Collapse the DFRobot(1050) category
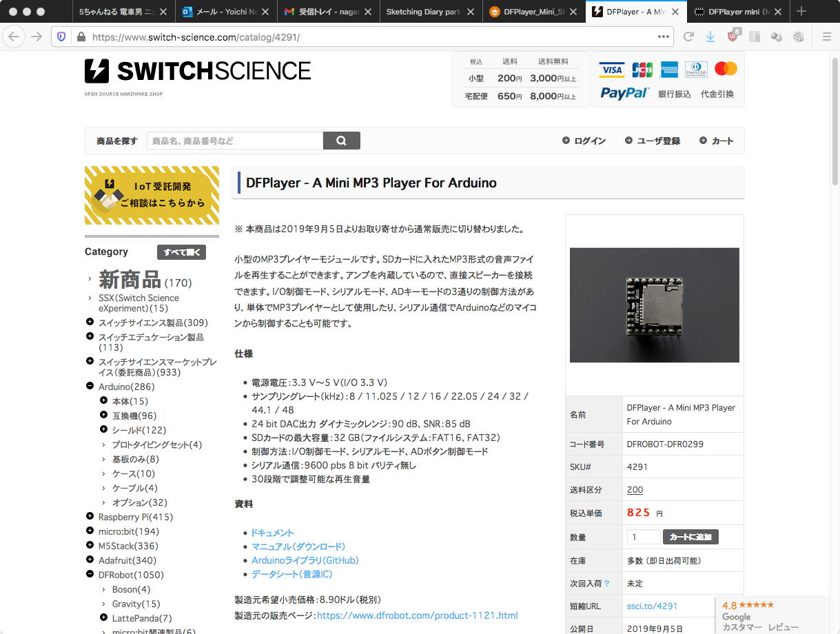The height and width of the screenshot is (634, 840). tap(90, 574)
